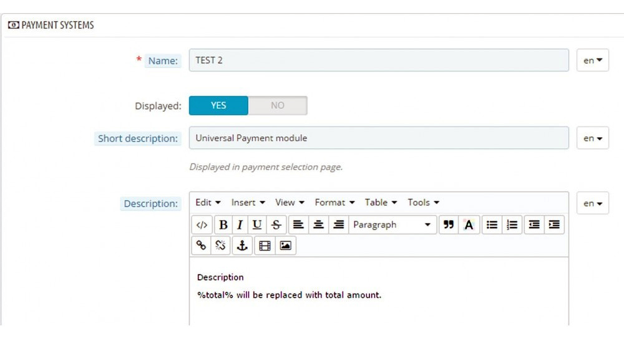
Task: Click the Payment Systems money icon
Action: pos(14,25)
